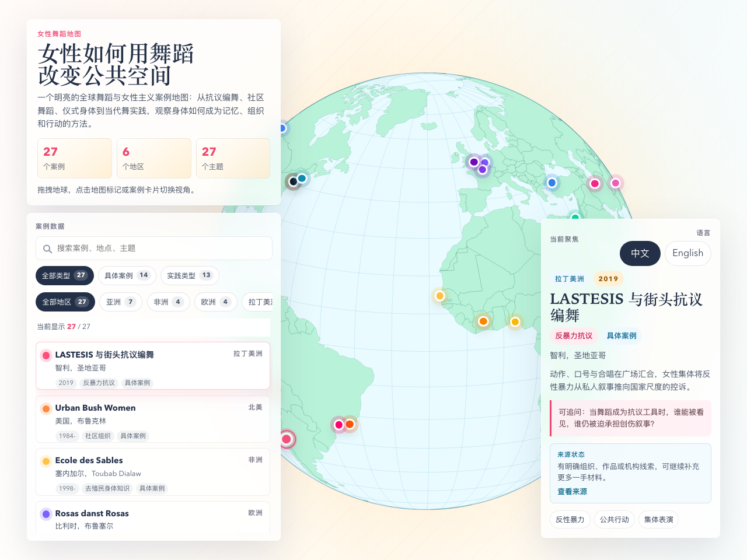Select the blue map marker near Turkey
Image resolution: width=747 pixels, height=560 pixels.
551,183
